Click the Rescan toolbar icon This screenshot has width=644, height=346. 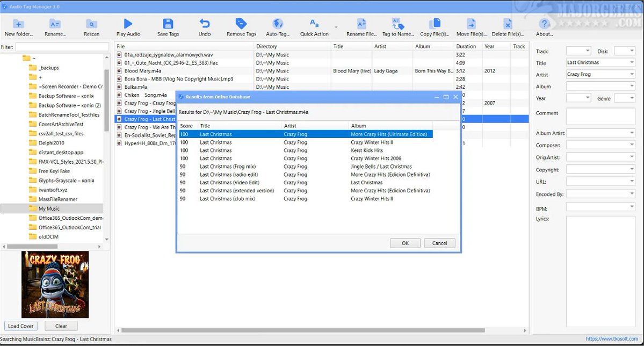click(91, 24)
